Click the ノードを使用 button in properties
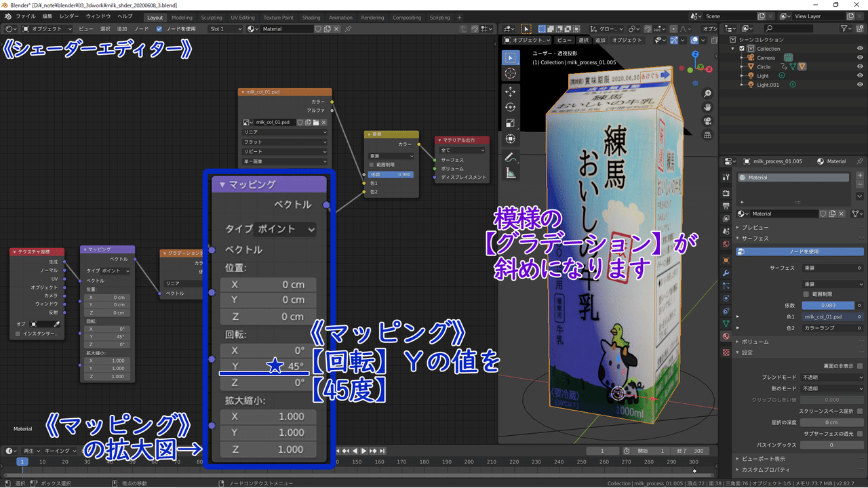 coord(800,251)
